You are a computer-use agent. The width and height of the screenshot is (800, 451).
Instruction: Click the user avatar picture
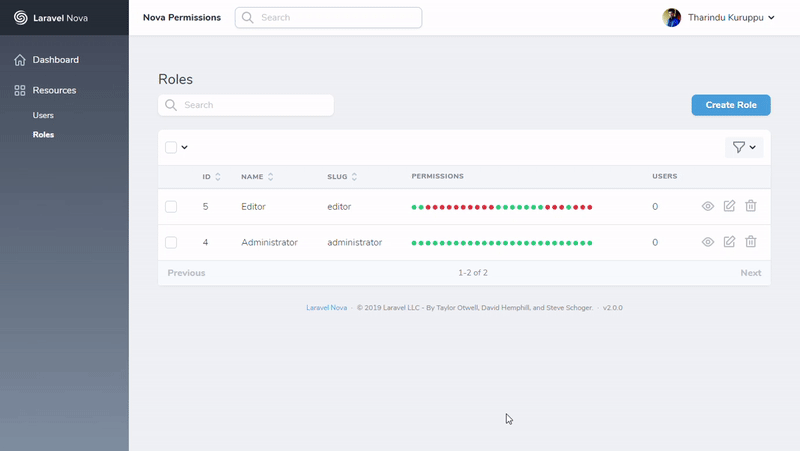click(x=672, y=17)
